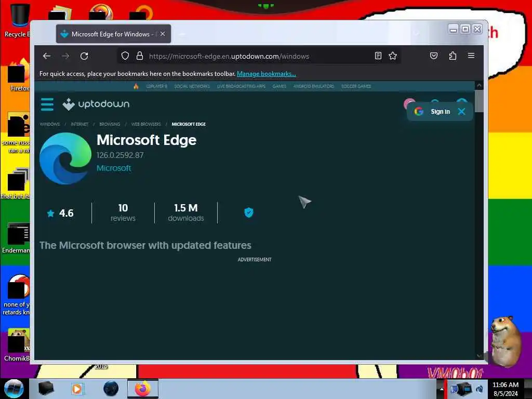Image resolution: width=532 pixels, height=399 pixels.
Task: Open the Uptodown hamburger menu
Action: (x=47, y=104)
